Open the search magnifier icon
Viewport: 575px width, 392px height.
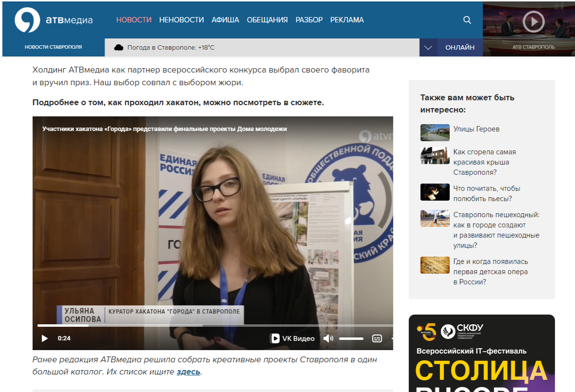(x=467, y=20)
